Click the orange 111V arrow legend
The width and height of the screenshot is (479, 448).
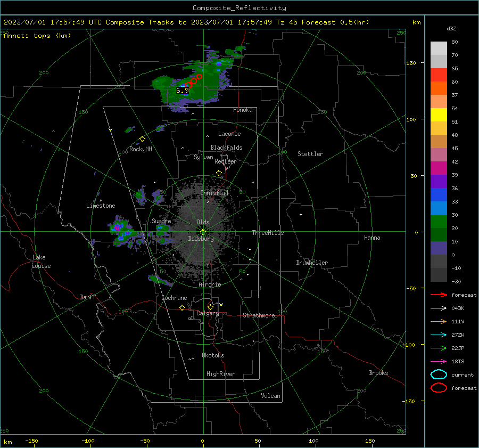click(x=439, y=321)
